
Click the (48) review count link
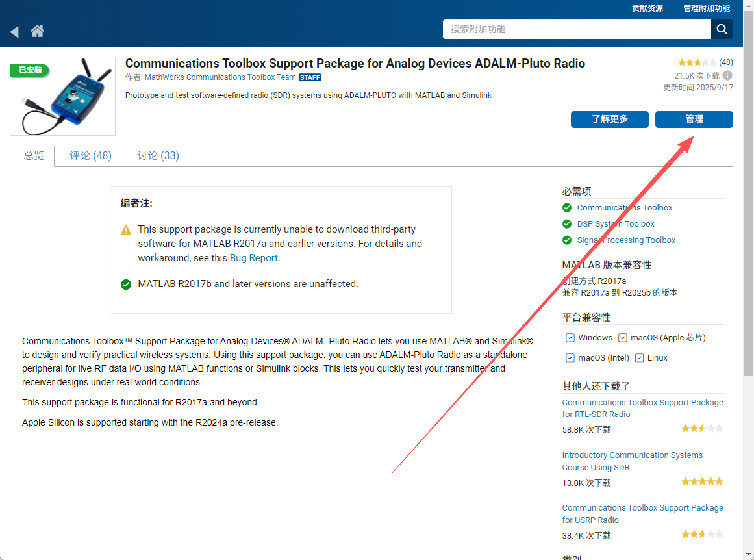coord(725,62)
